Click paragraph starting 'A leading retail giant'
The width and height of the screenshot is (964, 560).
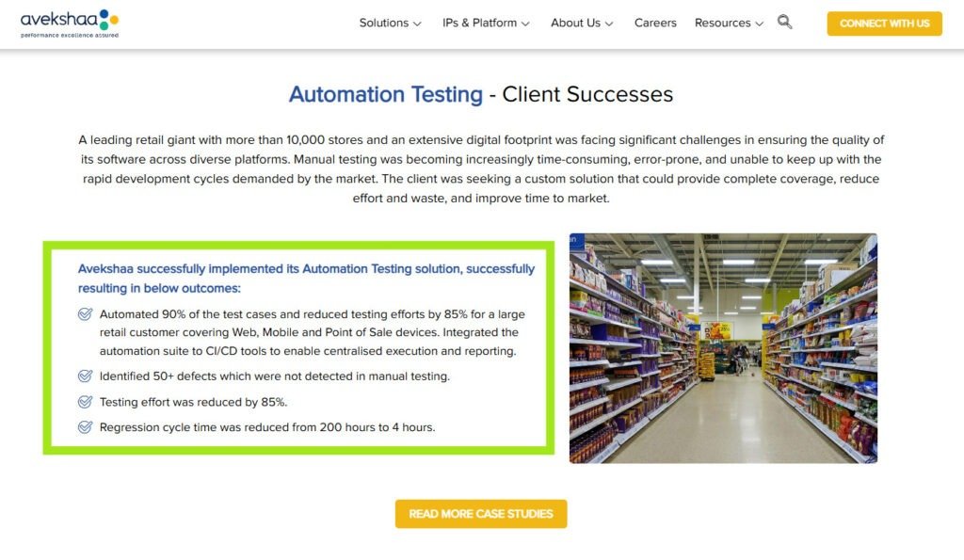(481, 169)
